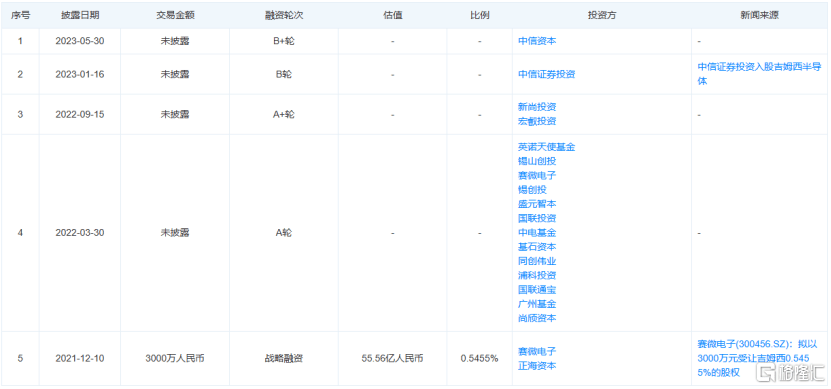
Task: Open the 国联投资 investor link
Action: point(537,218)
